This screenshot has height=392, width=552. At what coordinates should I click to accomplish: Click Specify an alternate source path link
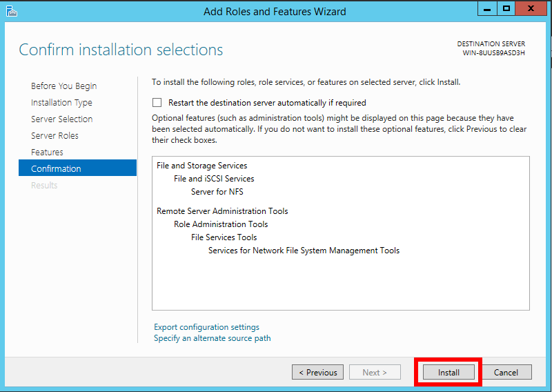[x=212, y=338]
